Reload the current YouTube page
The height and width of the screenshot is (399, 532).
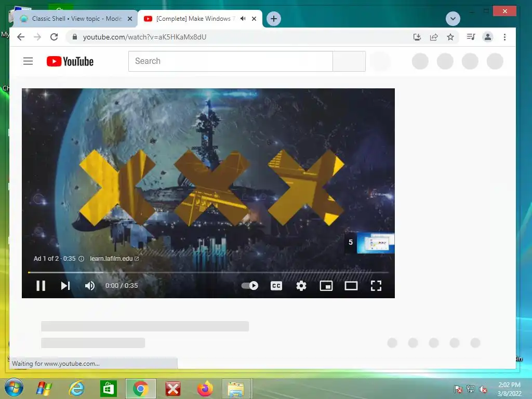pyautogui.click(x=54, y=37)
